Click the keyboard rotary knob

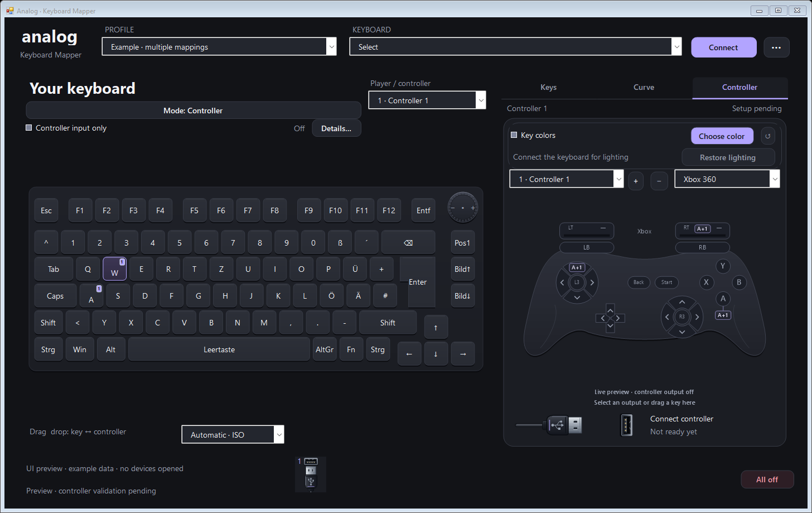462,208
